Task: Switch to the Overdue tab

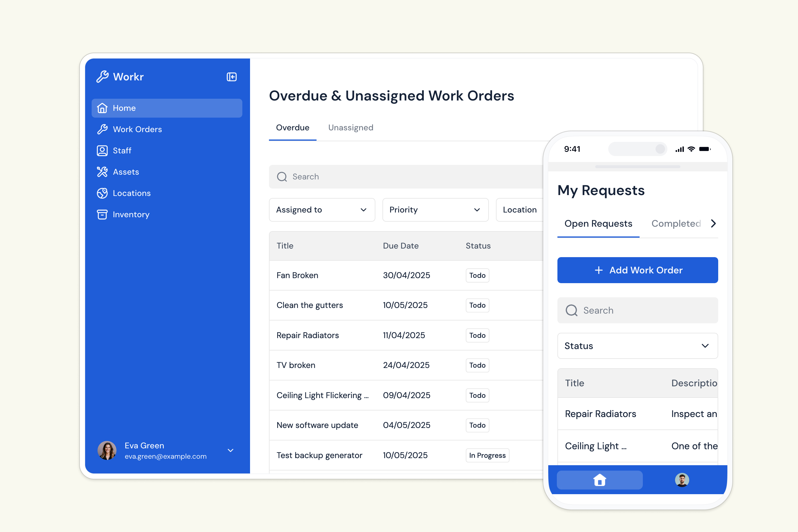Action: pyautogui.click(x=293, y=128)
